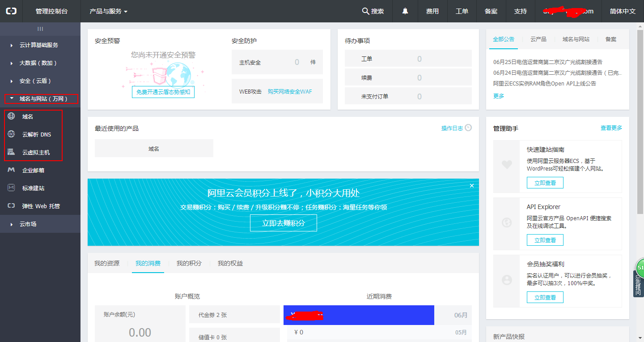Click the API Explorer card icon
644x342 pixels.
coord(507,222)
